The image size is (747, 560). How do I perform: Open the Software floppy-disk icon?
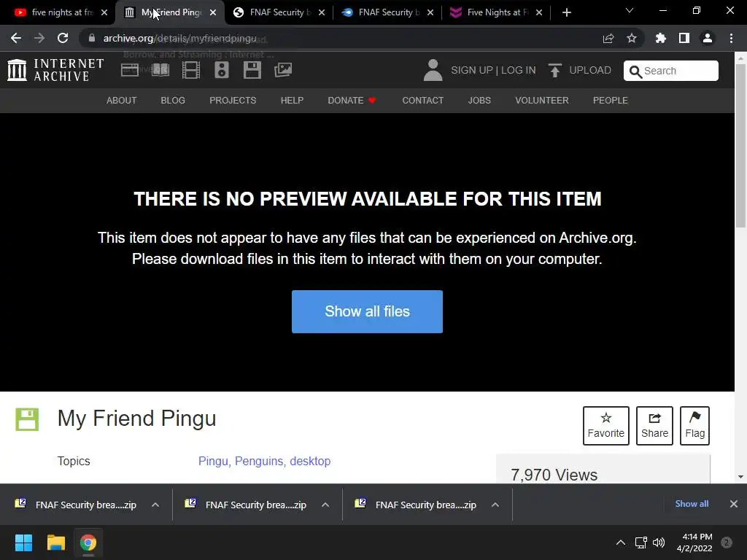252,70
